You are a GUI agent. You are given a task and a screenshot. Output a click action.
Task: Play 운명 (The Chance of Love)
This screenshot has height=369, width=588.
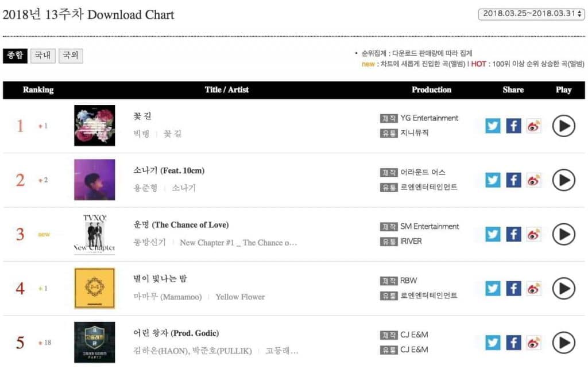(x=563, y=234)
